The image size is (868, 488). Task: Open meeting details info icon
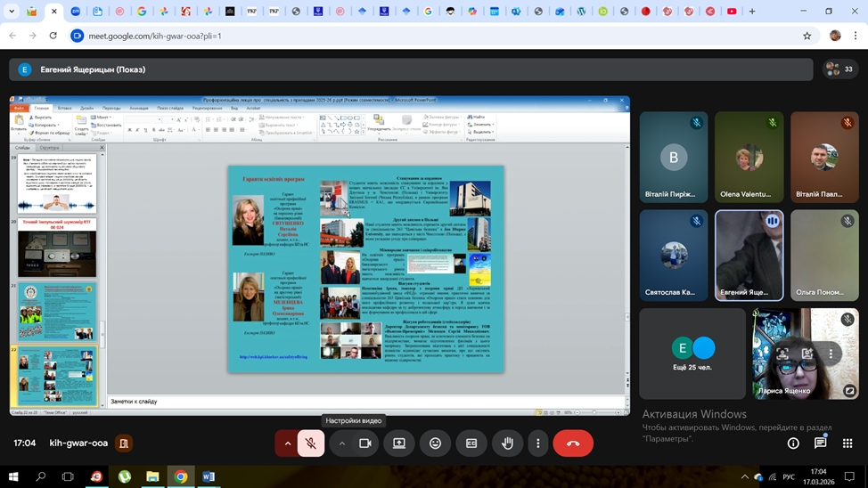(x=793, y=443)
